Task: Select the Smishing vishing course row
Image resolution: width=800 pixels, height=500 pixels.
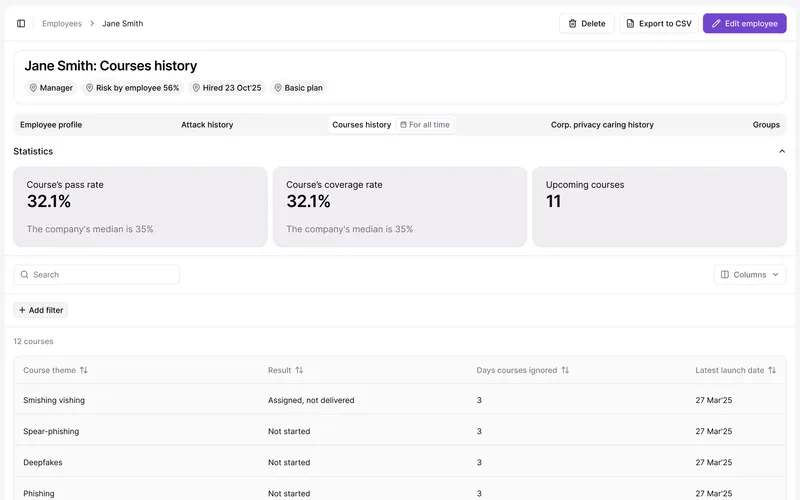Action: coord(400,400)
